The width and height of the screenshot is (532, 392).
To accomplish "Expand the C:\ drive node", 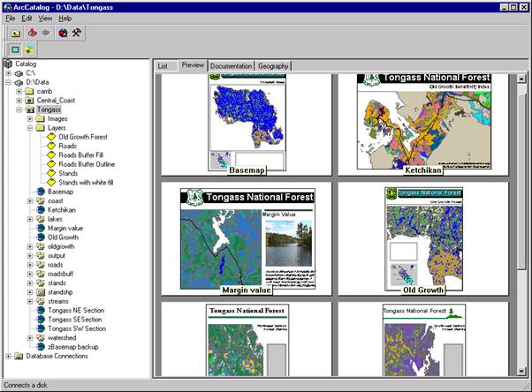I will click(x=9, y=73).
